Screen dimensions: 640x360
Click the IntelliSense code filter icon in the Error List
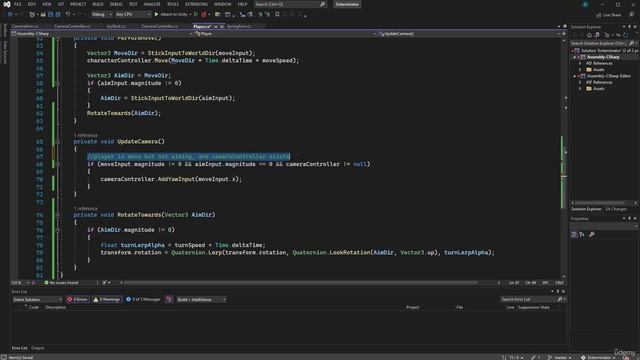coord(169,300)
